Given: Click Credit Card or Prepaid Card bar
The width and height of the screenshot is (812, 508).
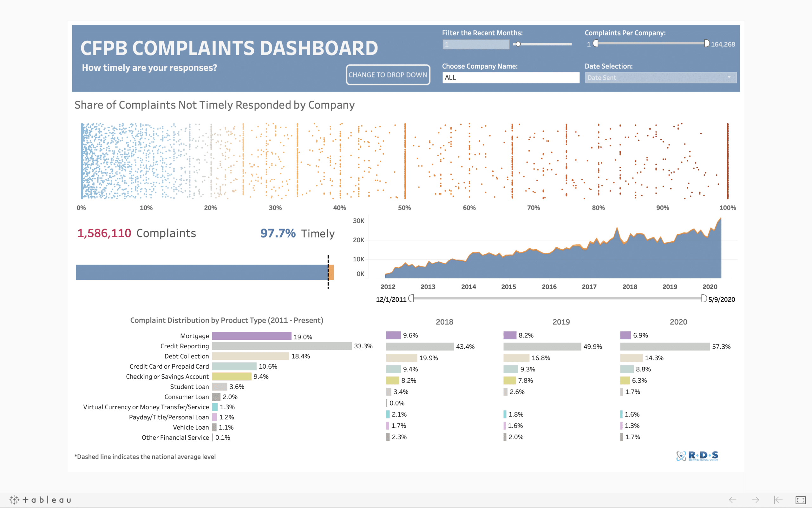Looking at the screenshot, I should pyautogui.click(x=234, y=366).
